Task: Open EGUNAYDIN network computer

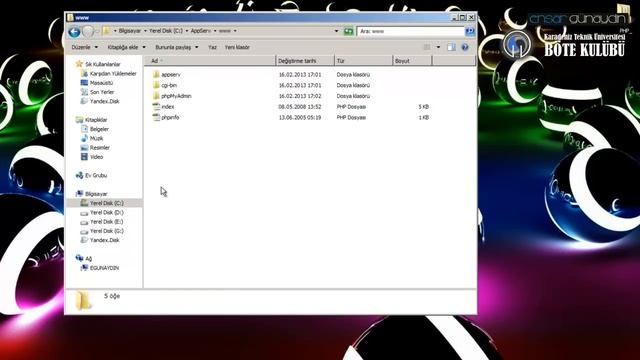Action: click(104, 268)
